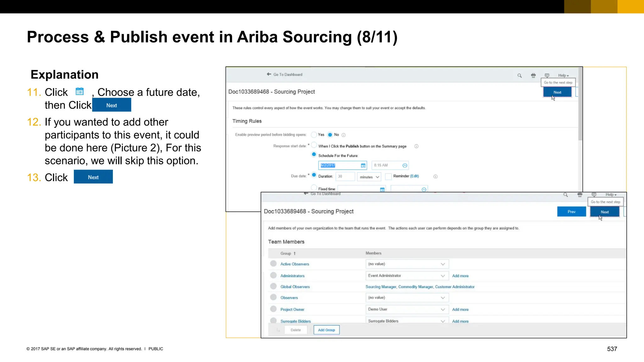Click Next button image in step 11

tap(112, 105)
